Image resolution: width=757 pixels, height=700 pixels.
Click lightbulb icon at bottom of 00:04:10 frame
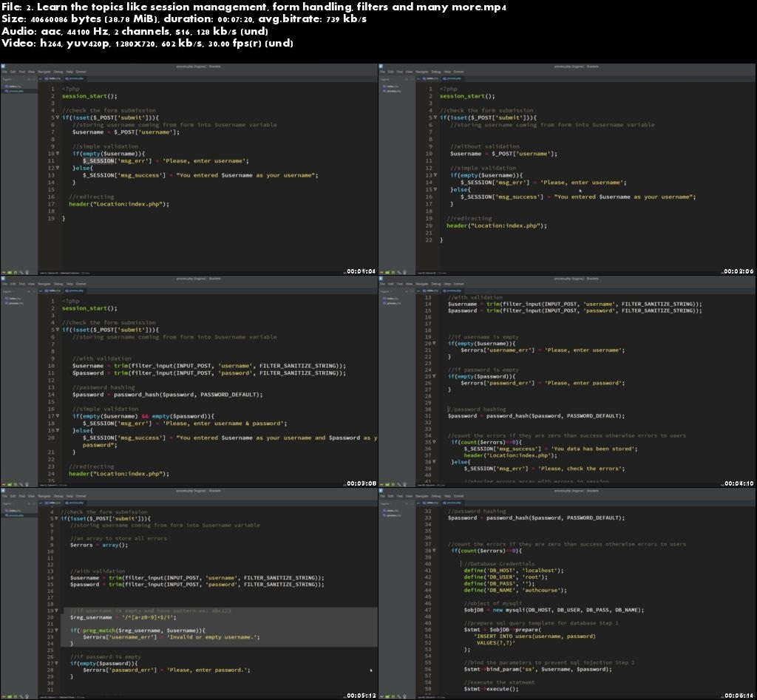pos(404,483)
